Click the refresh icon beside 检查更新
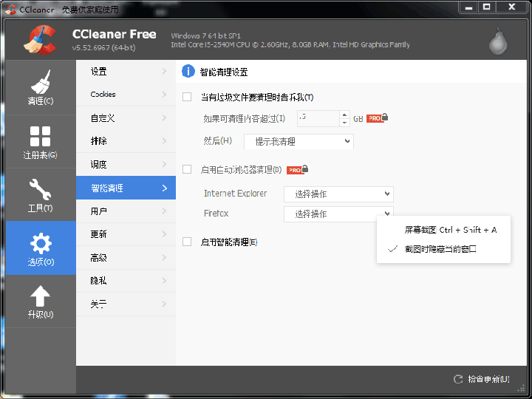The width and height of the screenshot is (532, 399). point(458,379)
